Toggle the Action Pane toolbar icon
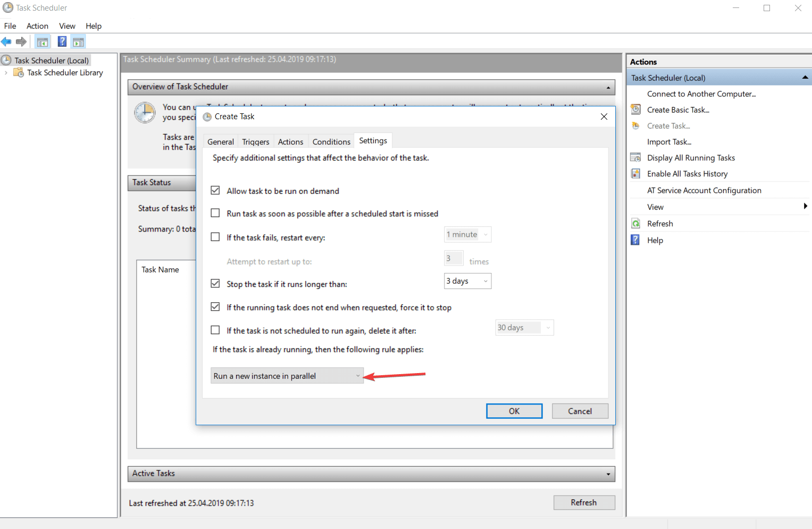 (x=79, y=42)
